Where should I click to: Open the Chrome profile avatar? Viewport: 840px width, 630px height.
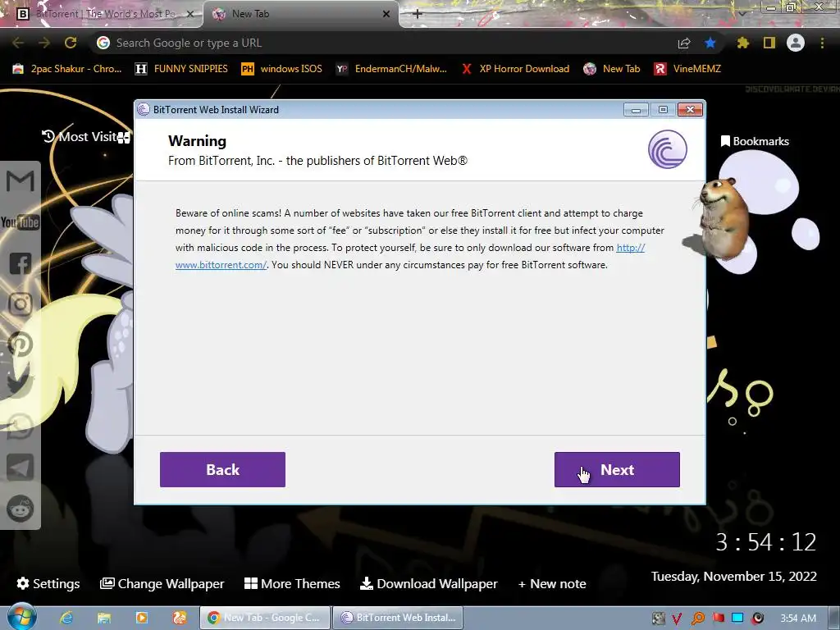796,43
